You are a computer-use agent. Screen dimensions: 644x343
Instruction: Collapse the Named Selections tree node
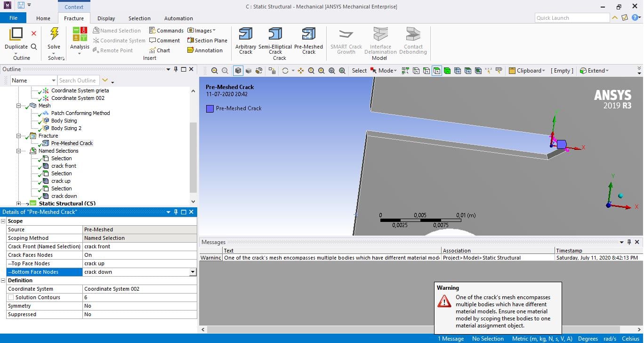[19, 151]
